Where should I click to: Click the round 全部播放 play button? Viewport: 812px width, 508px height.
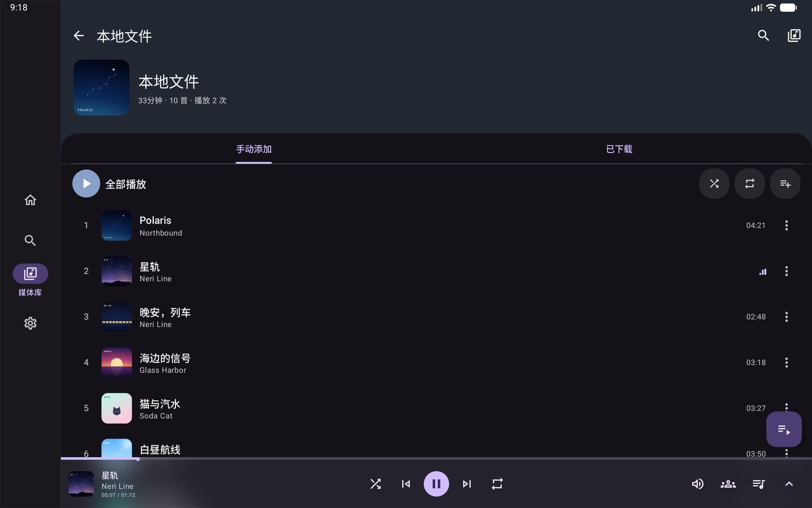86,183
